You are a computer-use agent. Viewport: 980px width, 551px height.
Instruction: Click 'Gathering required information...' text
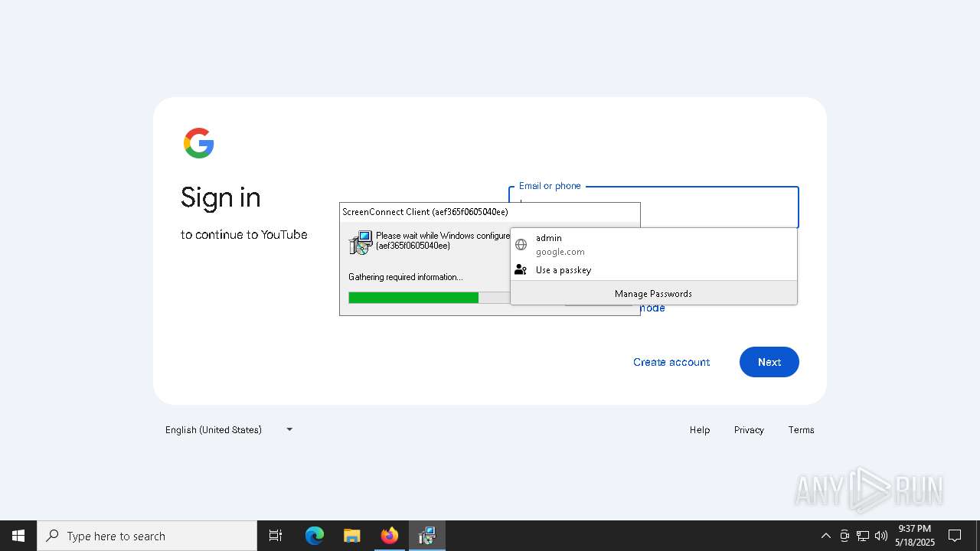(406, 277)
